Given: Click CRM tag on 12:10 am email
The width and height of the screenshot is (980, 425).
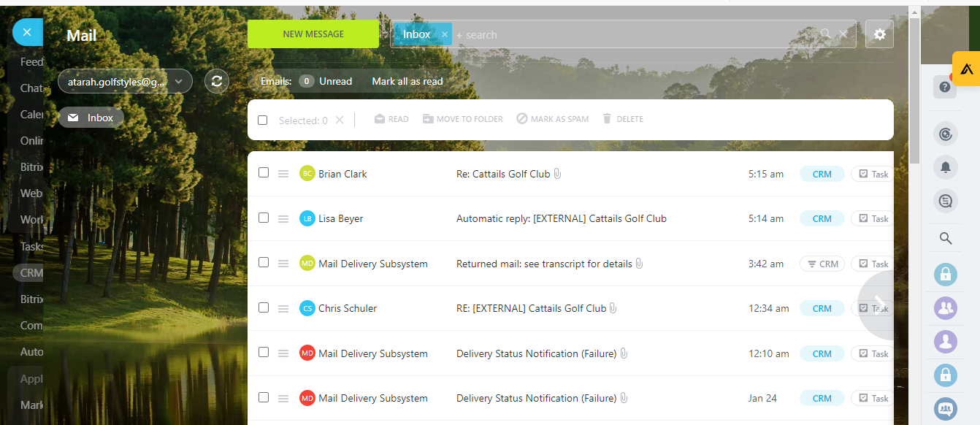Looking at the screenshot, I should (x=822, y=354).
